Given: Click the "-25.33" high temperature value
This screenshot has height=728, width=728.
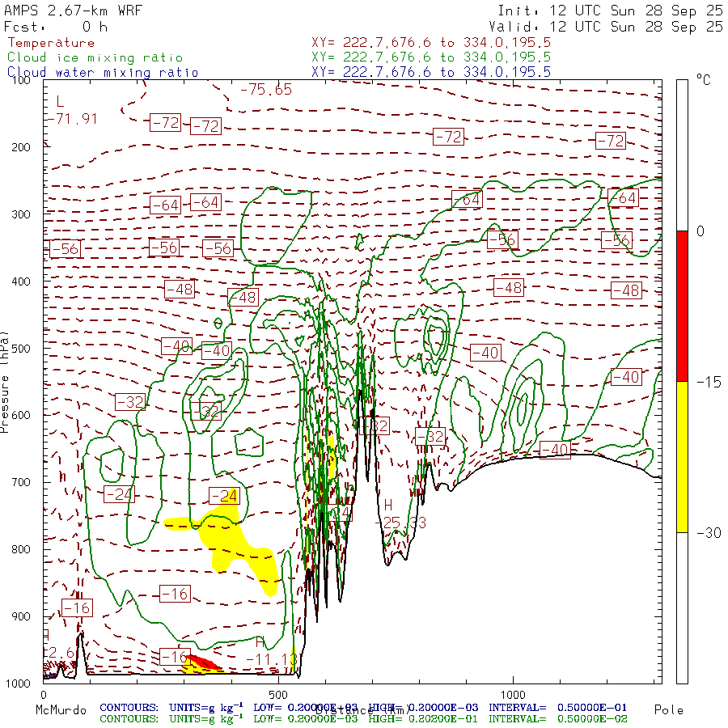Looking at the screenshot, I should click(400, 523).
